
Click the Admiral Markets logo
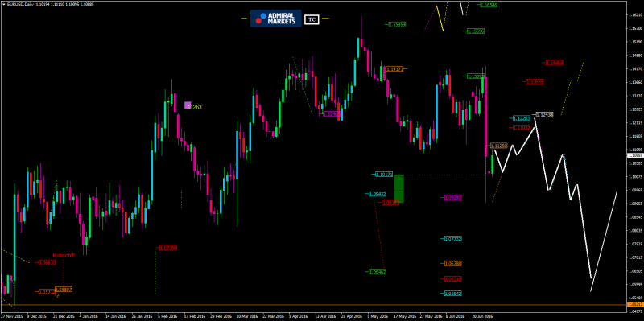[276, 19]
